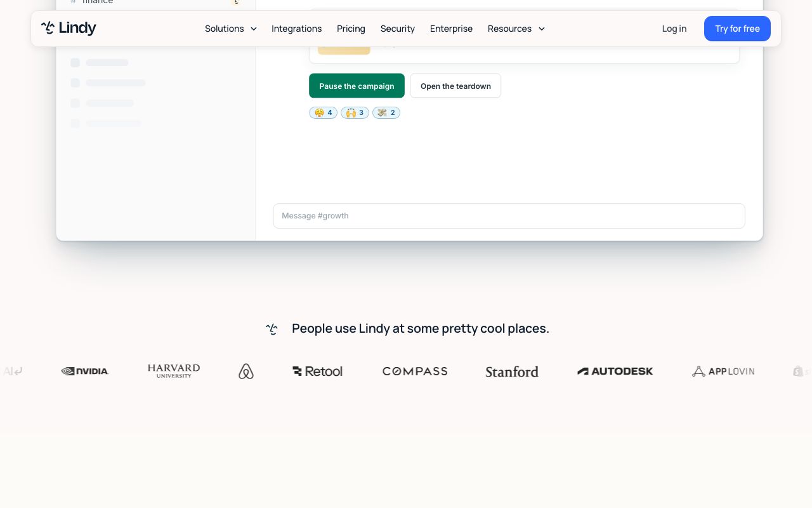
Task: Click the small Lindy icon beside the tagline
Action: pyautogui.click(x=272, y=329)
